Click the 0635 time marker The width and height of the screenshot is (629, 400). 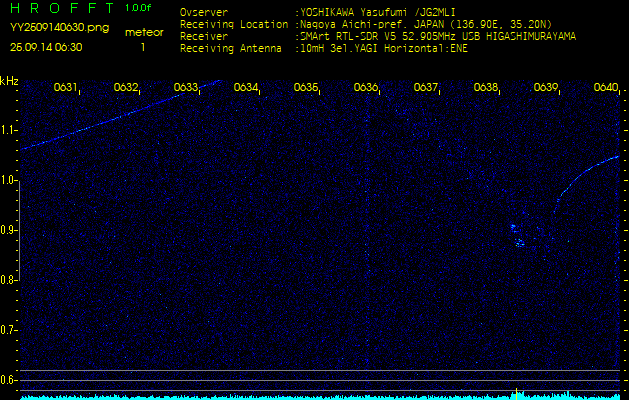click(306, 88)
